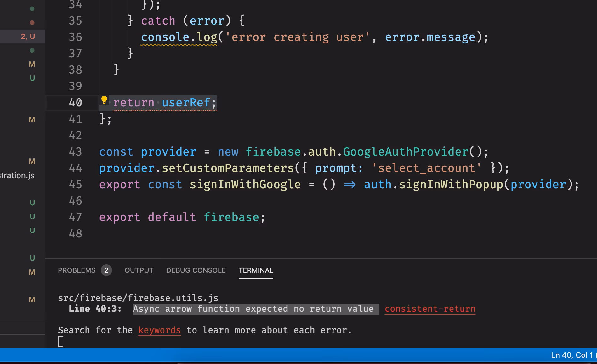
Task: Click the terminal cursor prompt box
Action: 61,342
